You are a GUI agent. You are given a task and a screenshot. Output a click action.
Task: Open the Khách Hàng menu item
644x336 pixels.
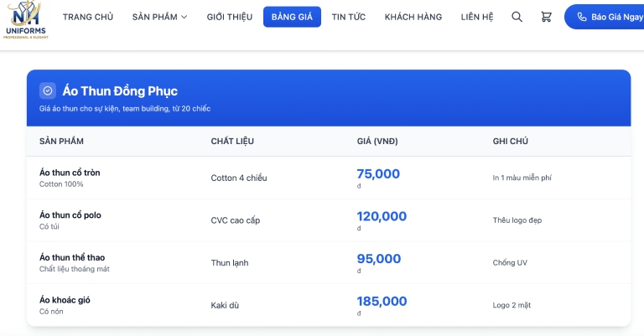(x=413, y=17)
